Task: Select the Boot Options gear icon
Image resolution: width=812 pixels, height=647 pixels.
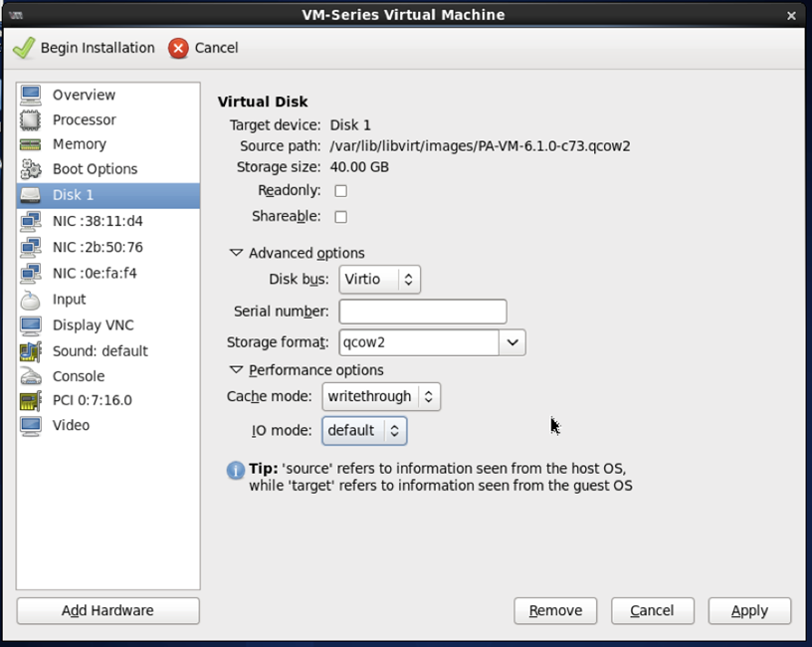Action: (x=32, y=169)
